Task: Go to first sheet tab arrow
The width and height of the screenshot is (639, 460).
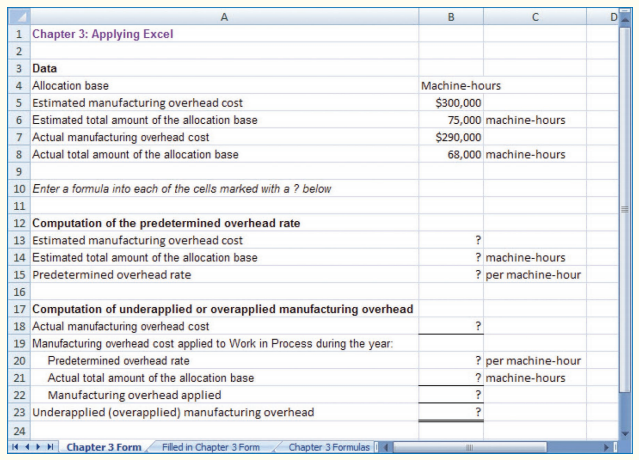Action: 15,447
